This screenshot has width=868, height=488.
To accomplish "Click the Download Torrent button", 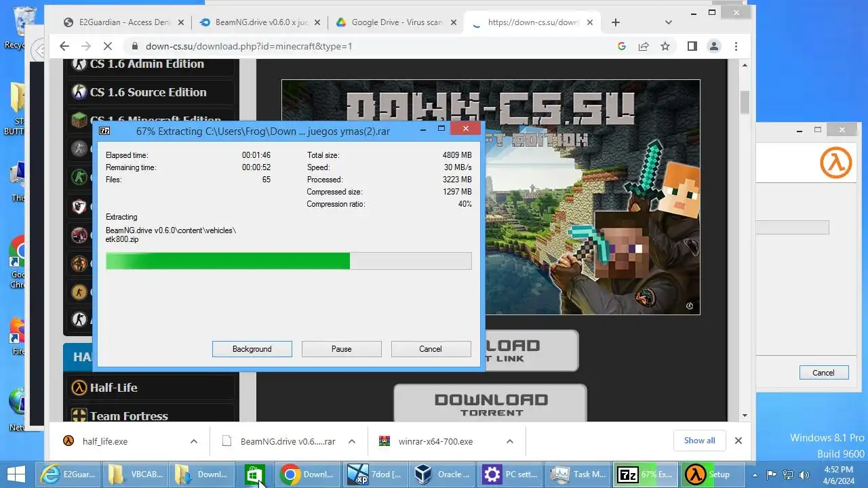I will [x=490, y=404].
